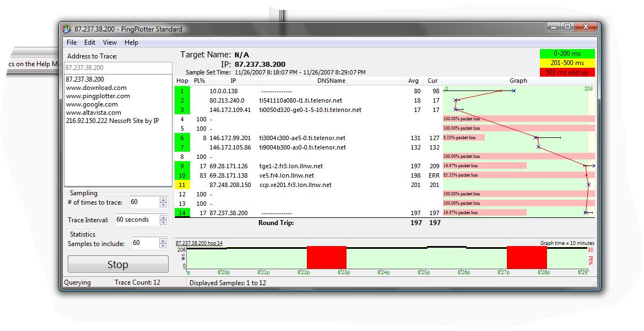Click DNS name tge1-2.fr3.lon.llnw.net

(291, 166)
